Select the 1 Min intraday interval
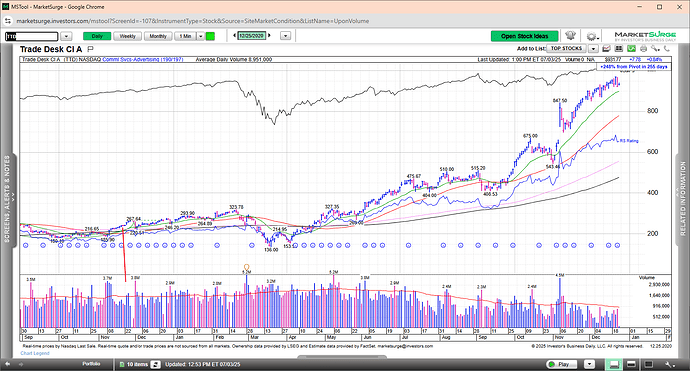Screen dimensions: 690x371 click(185, 37)
